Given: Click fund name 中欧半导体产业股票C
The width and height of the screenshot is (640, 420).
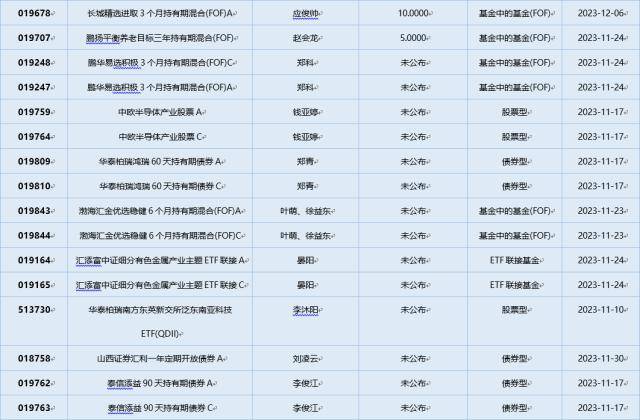Looking at the screenshot, I should (160, 137).
